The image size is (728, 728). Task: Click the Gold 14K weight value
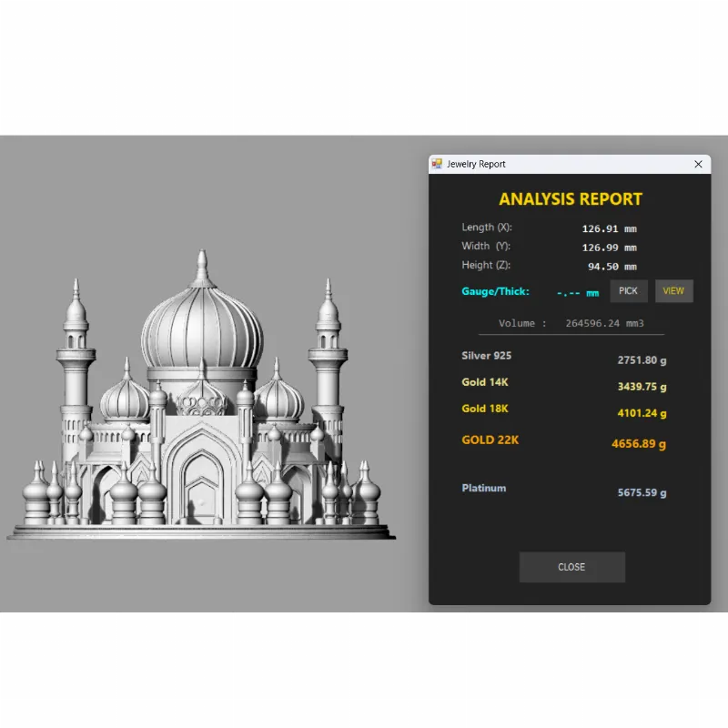[642, 387]
